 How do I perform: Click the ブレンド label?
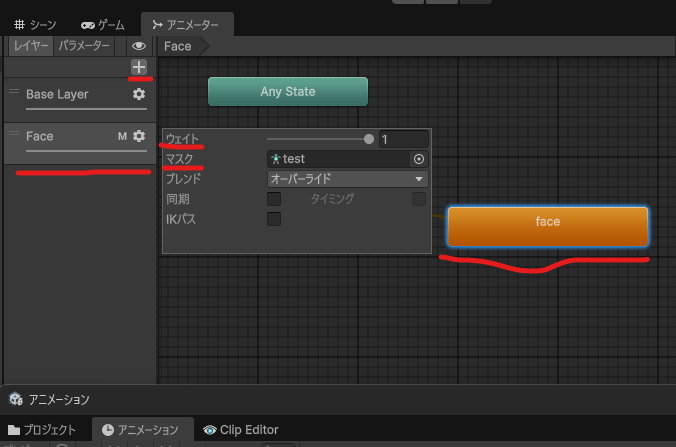point(184,179)
